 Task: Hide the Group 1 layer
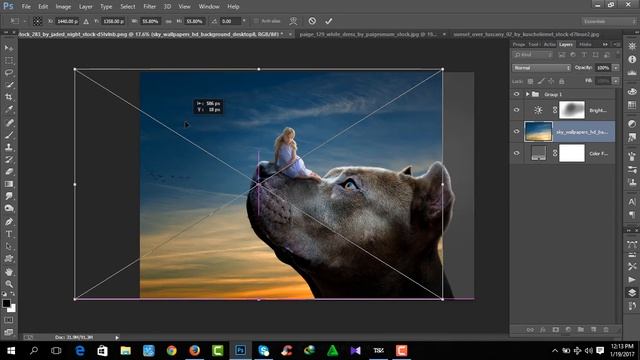point(516,94)
